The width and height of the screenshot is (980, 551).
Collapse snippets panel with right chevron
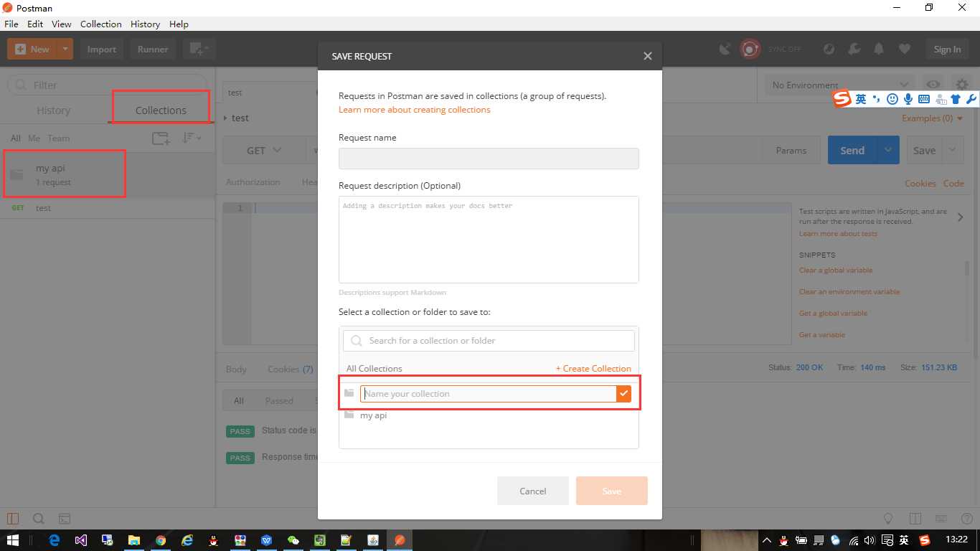(x=961, y=217)
